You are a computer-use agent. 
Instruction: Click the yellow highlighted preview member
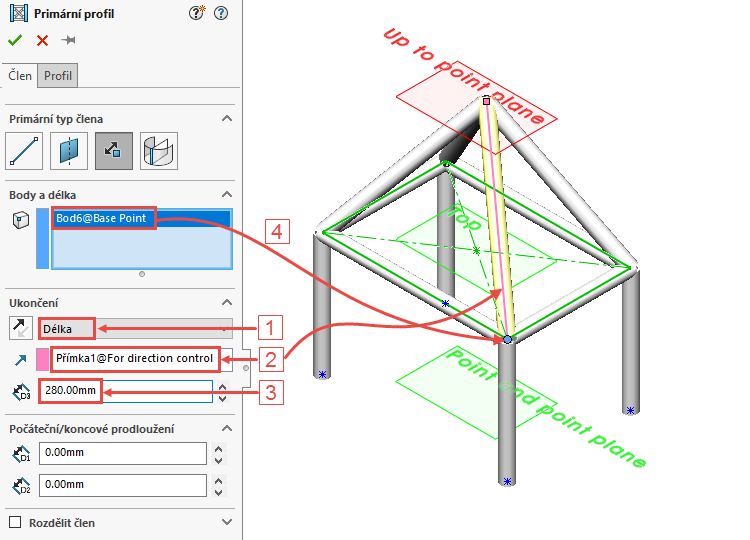(x=498, y=220)
